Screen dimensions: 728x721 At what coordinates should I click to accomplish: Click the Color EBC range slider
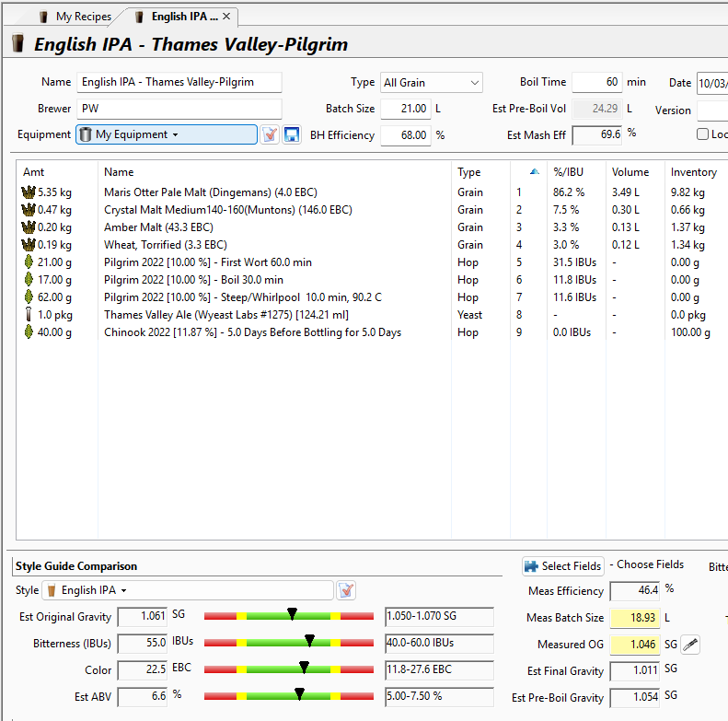click(289, 669)
